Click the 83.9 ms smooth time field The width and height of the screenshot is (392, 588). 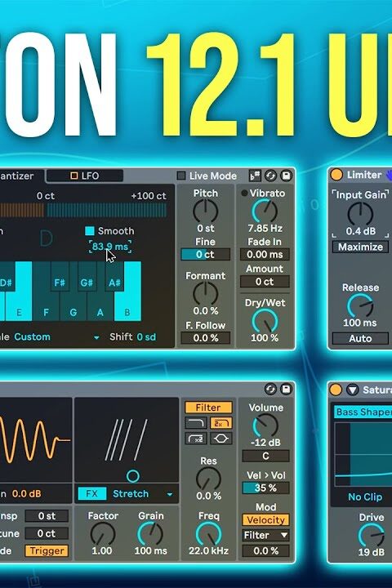point(110,247)
